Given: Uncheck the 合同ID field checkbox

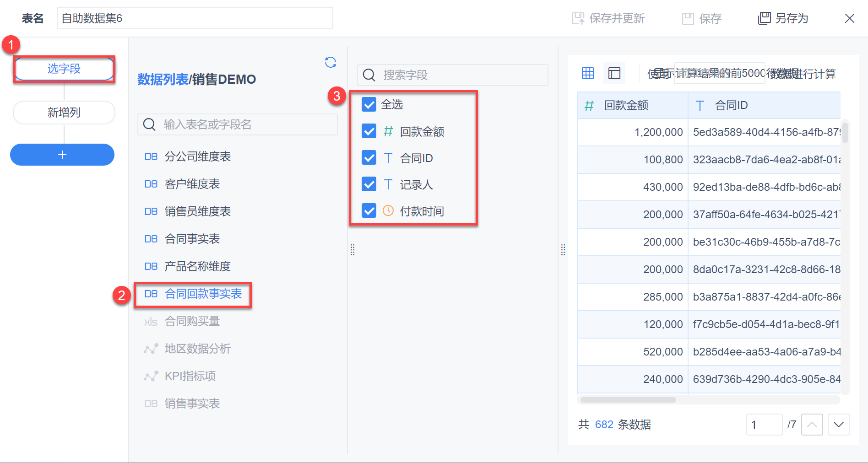Looking at the screenshot, I should 369,158.
